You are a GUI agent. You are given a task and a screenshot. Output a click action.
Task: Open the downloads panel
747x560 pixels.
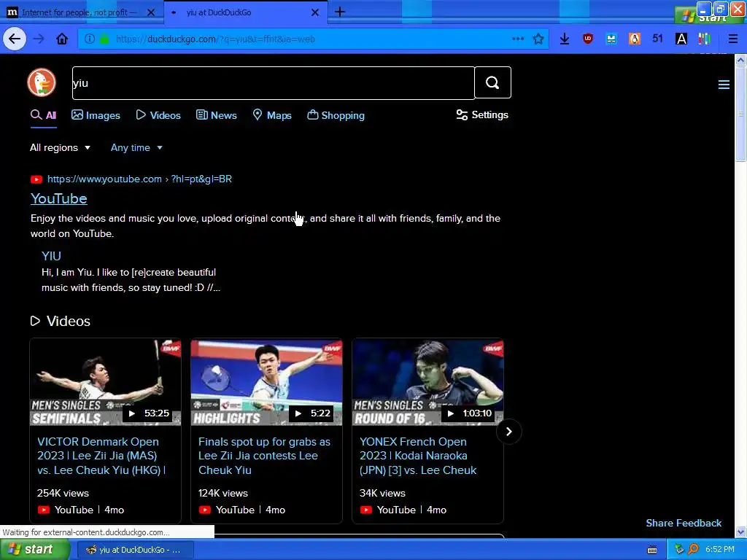(x=565, y=39)
